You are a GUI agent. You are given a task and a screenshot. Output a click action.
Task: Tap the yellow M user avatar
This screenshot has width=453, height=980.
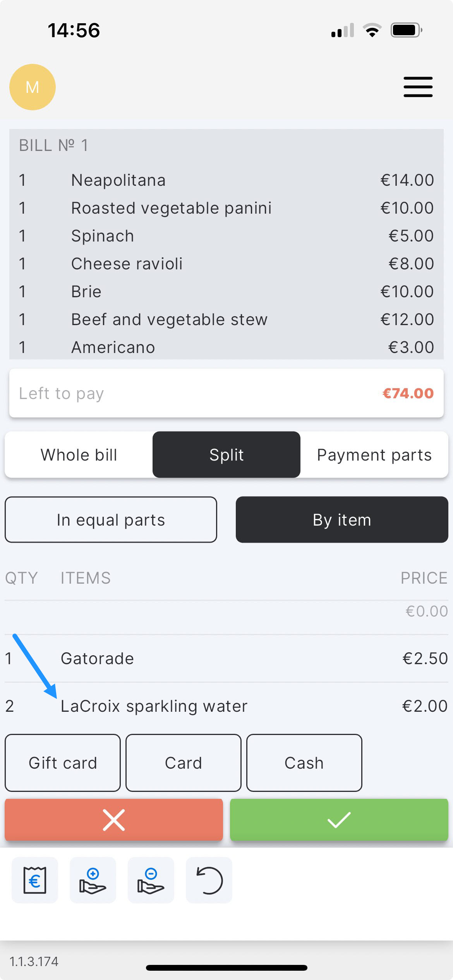pos(33,87)
